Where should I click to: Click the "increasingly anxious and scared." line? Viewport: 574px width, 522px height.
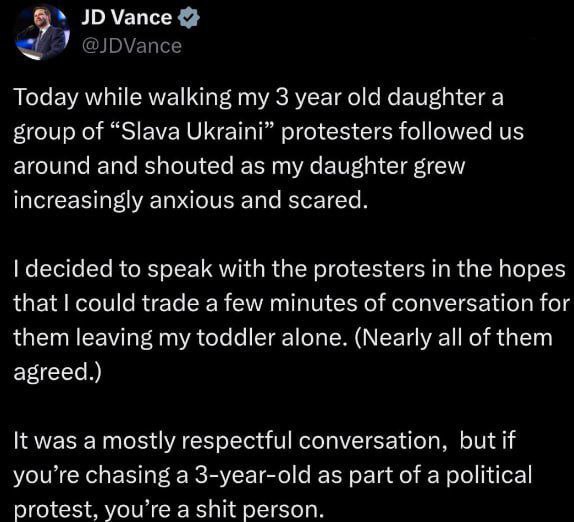pyautogui.click(x=190, y=201)
